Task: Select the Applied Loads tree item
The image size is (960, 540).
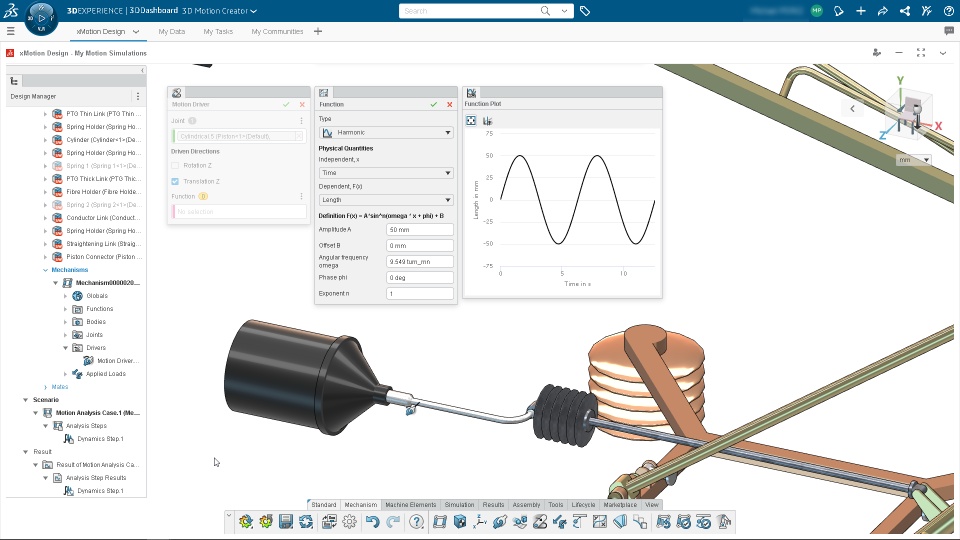Action: pyautogui.click(x=99, y=373)
